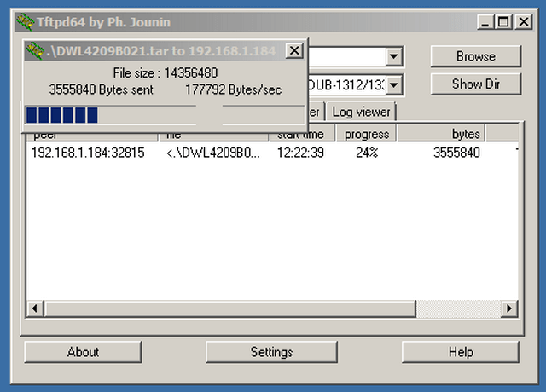This screenshot has height=392, width=546.
Task: Click the bytes column header
Action: coord(441,134)
